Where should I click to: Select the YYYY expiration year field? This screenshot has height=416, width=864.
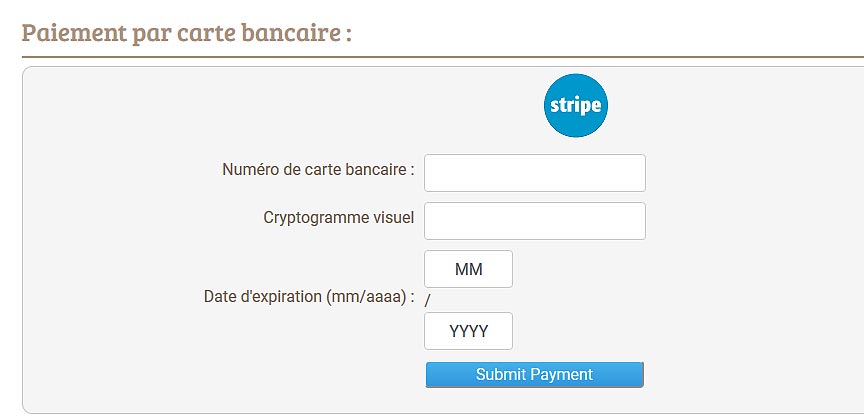(469, 331)
